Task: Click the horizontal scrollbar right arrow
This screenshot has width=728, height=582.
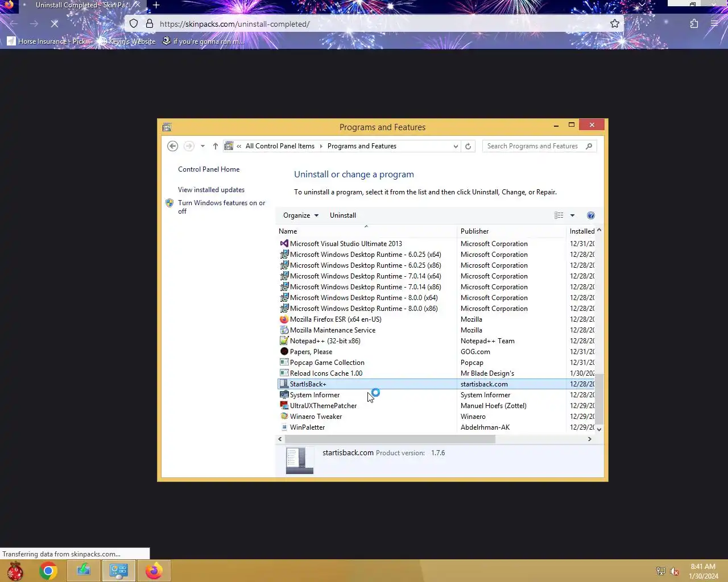Action: [x=589, y=439]
